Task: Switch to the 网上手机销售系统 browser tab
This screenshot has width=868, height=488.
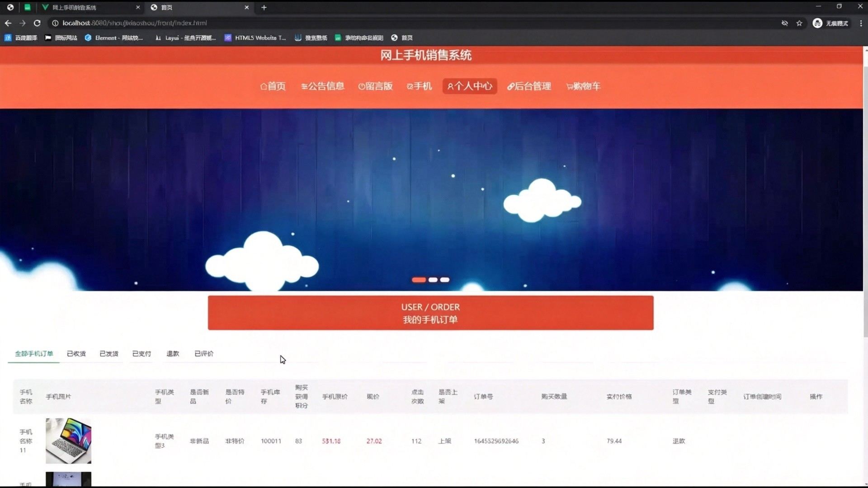Action: (x=90, y=7)
